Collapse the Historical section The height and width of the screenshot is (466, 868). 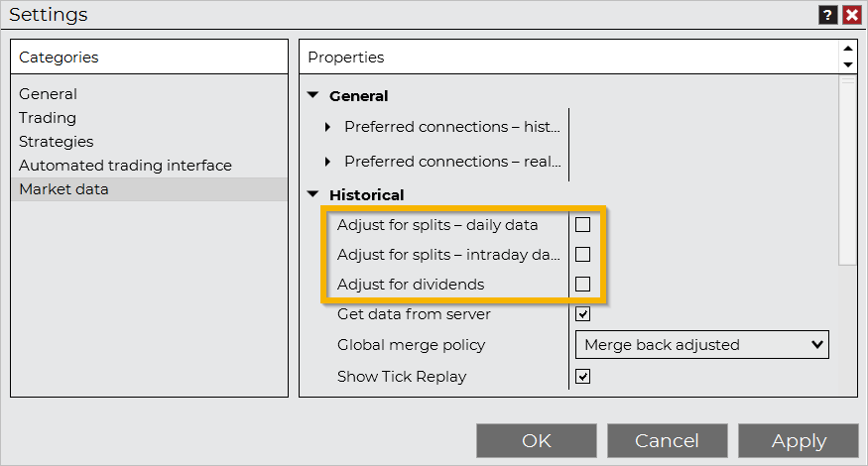[x=313, y=194]
